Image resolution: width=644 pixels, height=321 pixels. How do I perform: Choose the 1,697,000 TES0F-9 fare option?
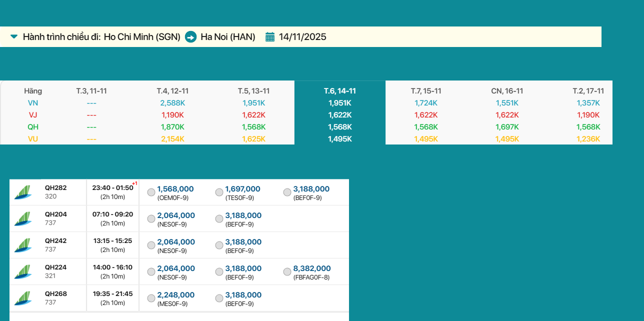pos(219,192)
